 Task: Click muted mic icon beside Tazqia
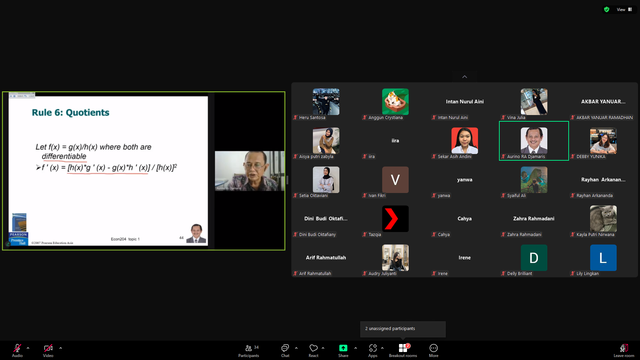(x=364, y=235)
